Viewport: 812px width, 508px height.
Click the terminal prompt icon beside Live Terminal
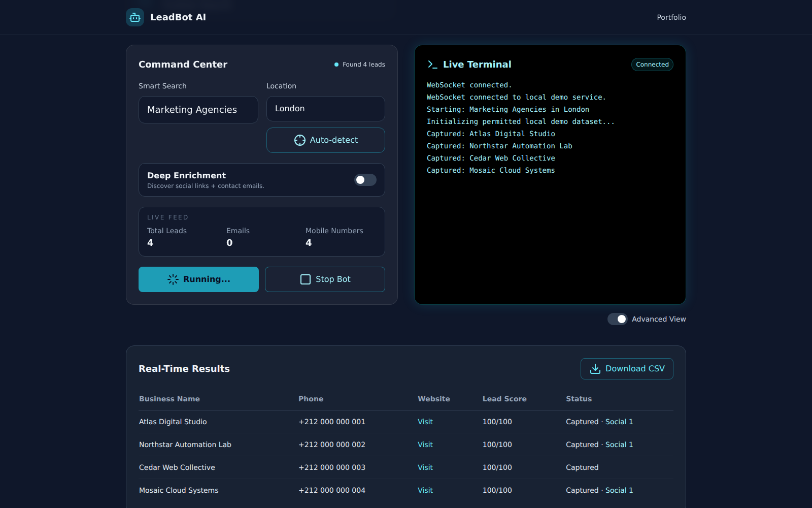[x=432, y=65]
